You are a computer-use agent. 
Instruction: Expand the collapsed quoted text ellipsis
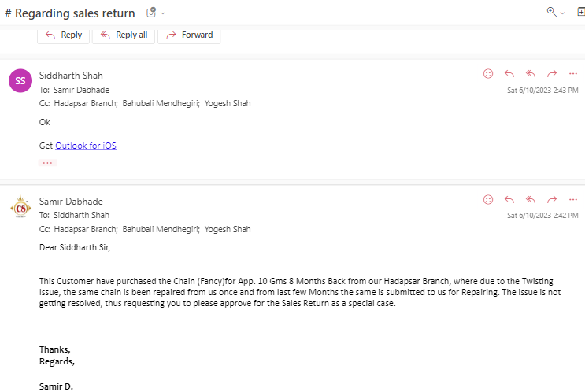pyautogui.click(x=47, y=163)
